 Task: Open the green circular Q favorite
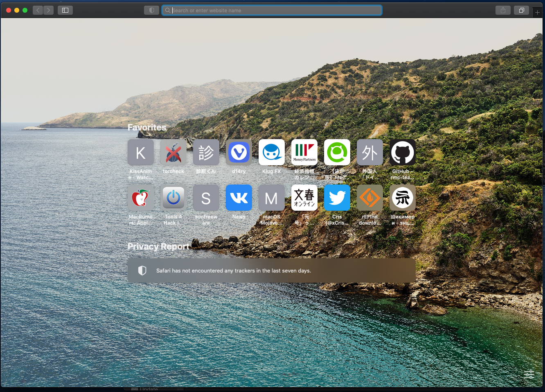(337, 152)
